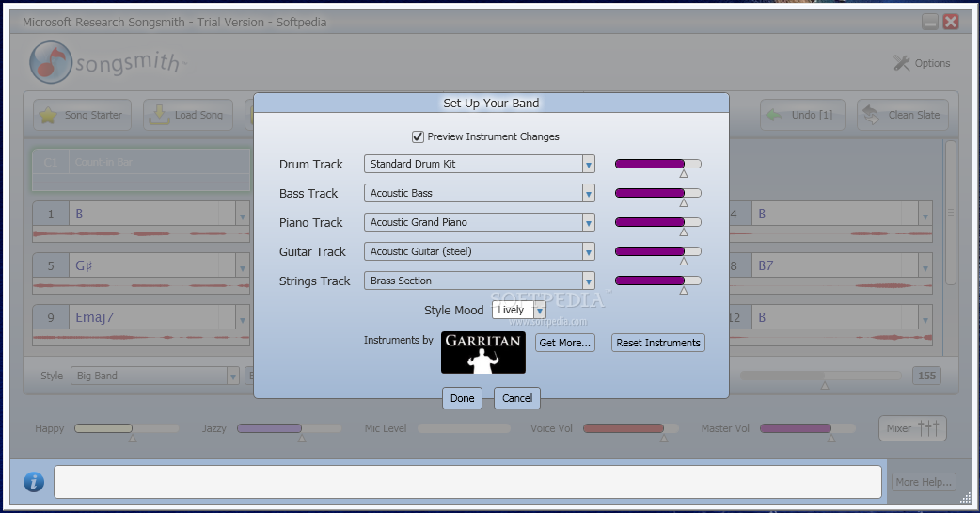Image resolution: width=980 pixels, height=513 pixels.
Task: Adjust the Guitar Track volume slider
Action: [x=658, y=251]
